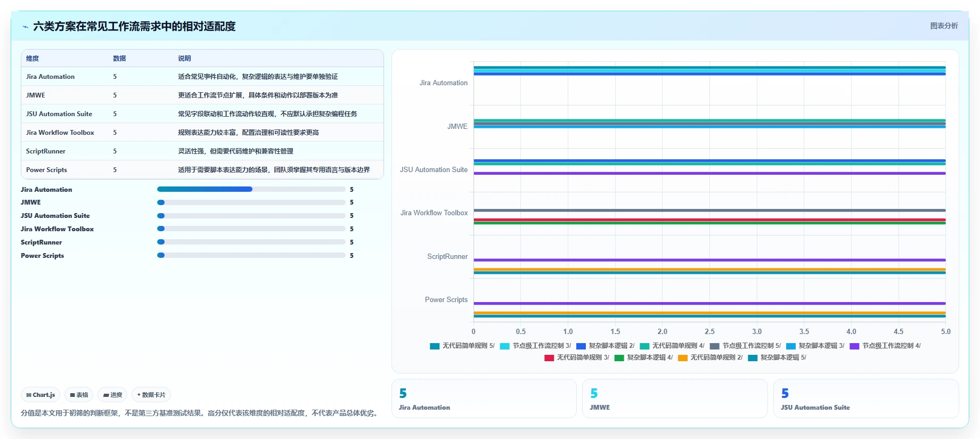Click the value 5 beside the JMWE progress bar
The height and width of the screenshot is (439, 980).
point(352,202)
